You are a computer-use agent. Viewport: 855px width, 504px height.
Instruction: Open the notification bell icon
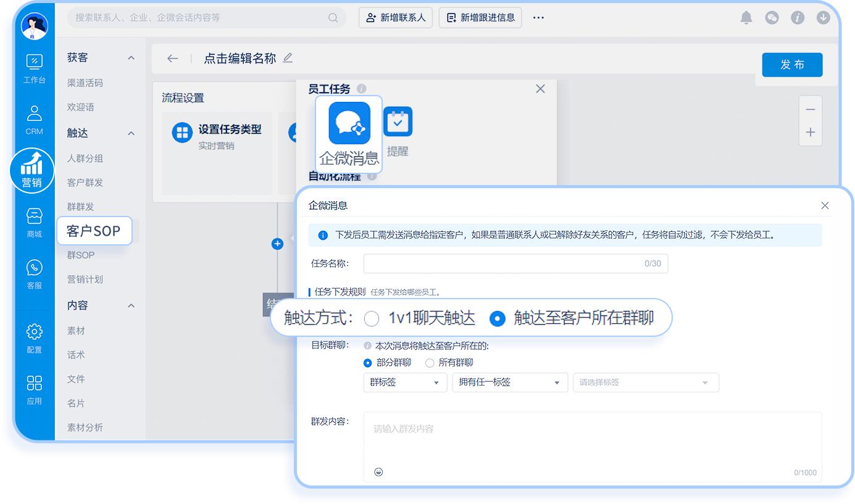click(746, 18)
